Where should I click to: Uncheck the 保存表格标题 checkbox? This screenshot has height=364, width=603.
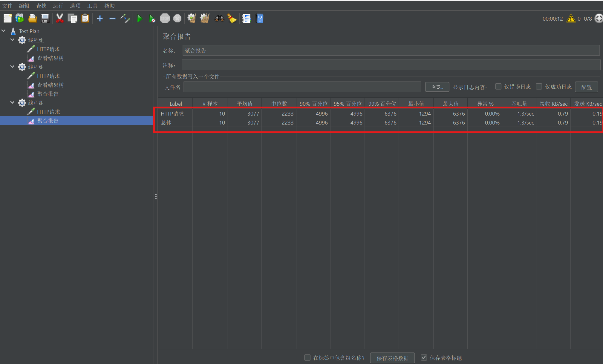coord(424,357)
